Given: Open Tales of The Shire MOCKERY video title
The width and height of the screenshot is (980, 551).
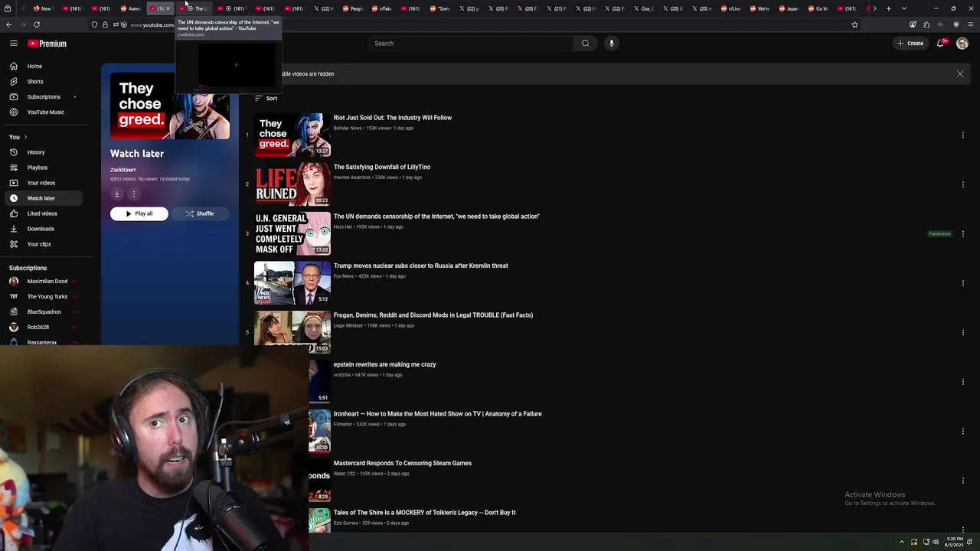Looking at the screenshot, I should (x=425, y=513).
